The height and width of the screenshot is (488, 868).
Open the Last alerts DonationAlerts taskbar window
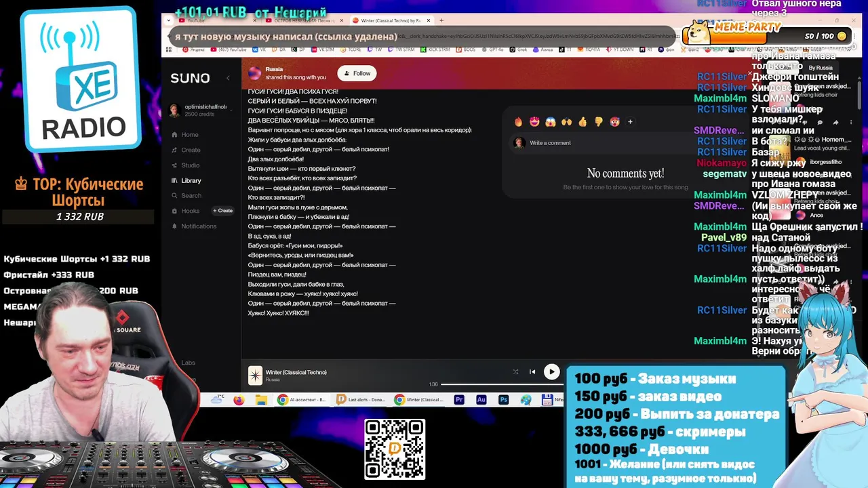pos(361,400)
